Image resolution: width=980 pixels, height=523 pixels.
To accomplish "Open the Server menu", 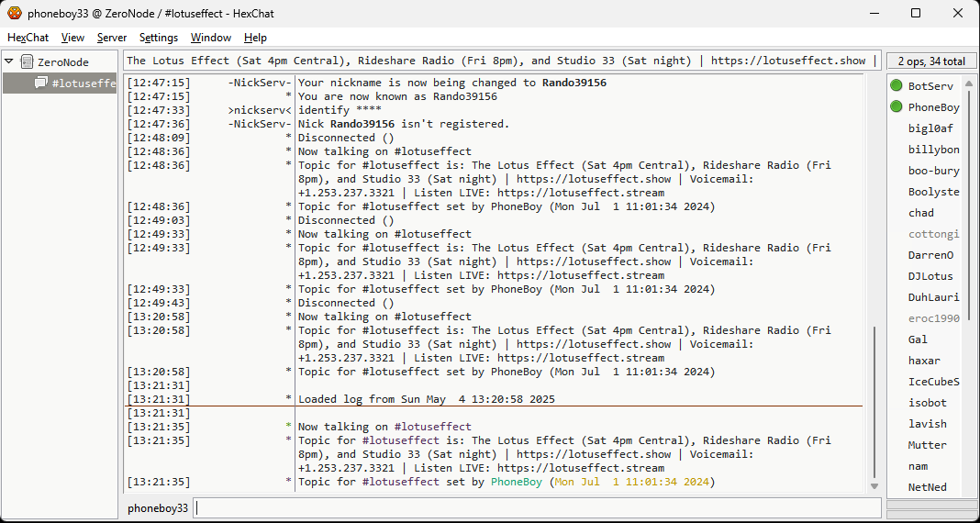I will coord(112,38).
